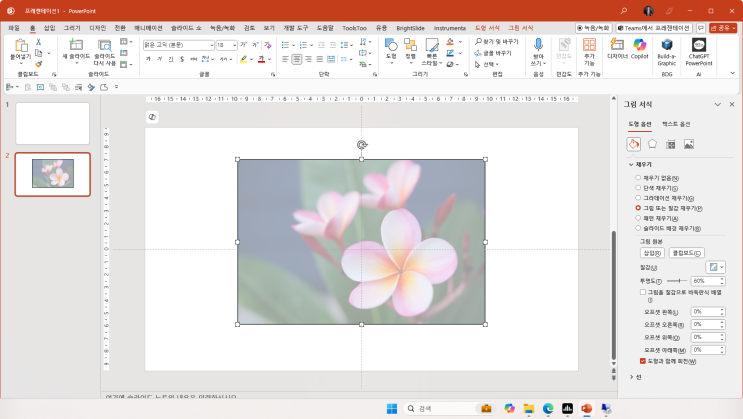Viewport: 743px width, 419px height.
Task: Open Microsoft Edge from the taskbar
Action: 548,408
